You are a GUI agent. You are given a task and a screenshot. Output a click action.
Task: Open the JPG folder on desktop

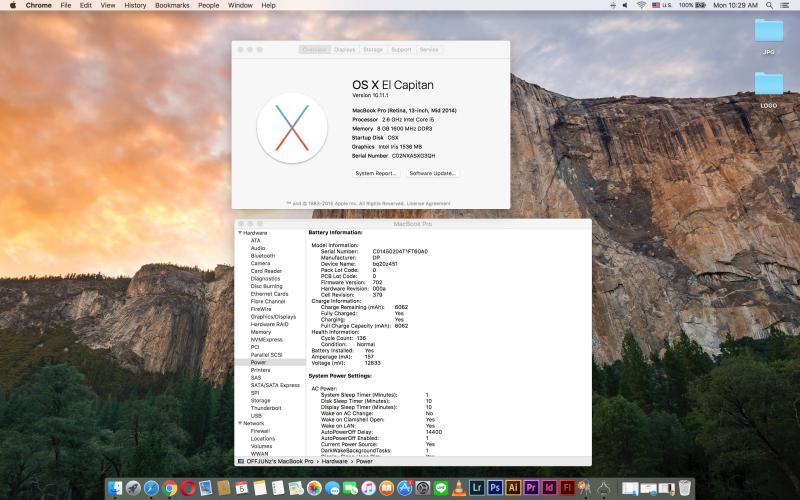click(x=769, y=32)
